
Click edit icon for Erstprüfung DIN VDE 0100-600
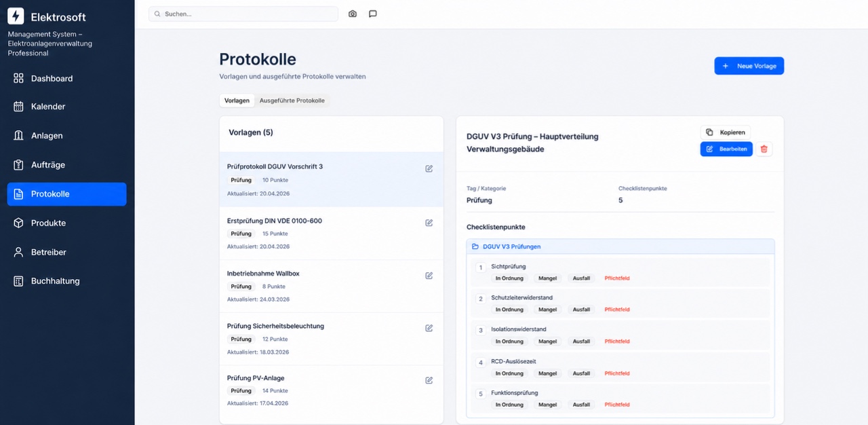(429, 223)
